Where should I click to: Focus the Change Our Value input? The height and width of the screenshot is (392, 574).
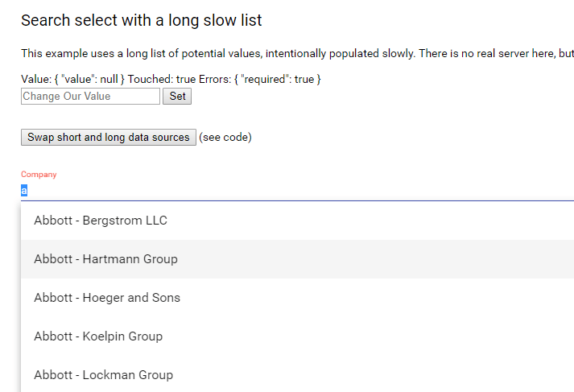pos(90,97)
